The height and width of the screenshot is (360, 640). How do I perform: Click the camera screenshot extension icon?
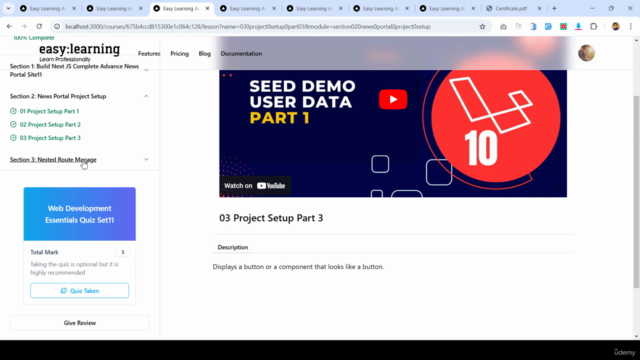(x=503, y=27)
